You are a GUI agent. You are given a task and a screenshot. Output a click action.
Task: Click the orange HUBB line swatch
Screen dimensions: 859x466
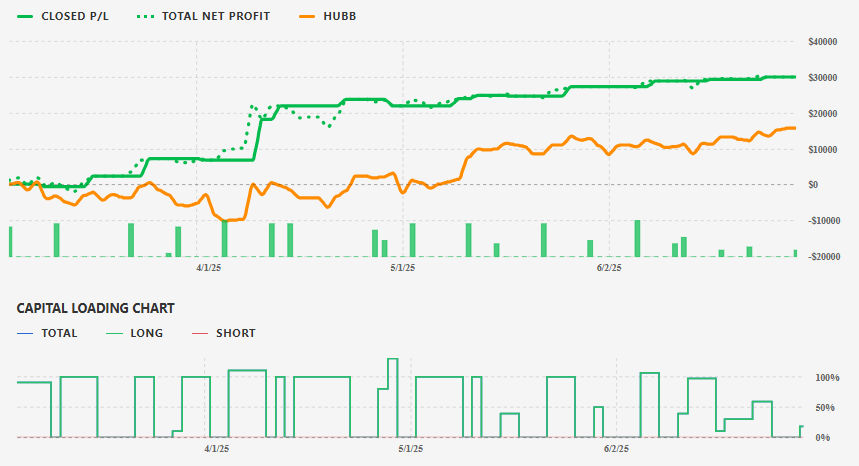click(307, 16)
